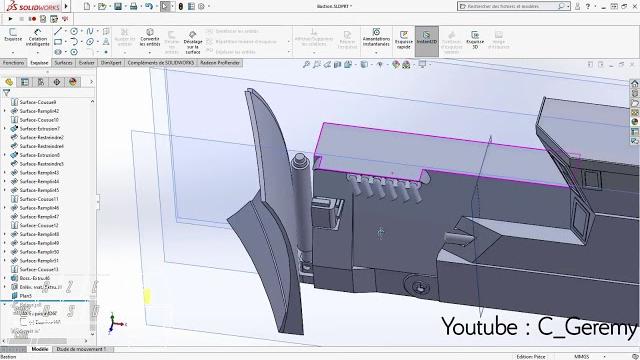Toggle Aimantations instantanées snapping
Viewport: 640px width, 360px height.
click(376, 37)
